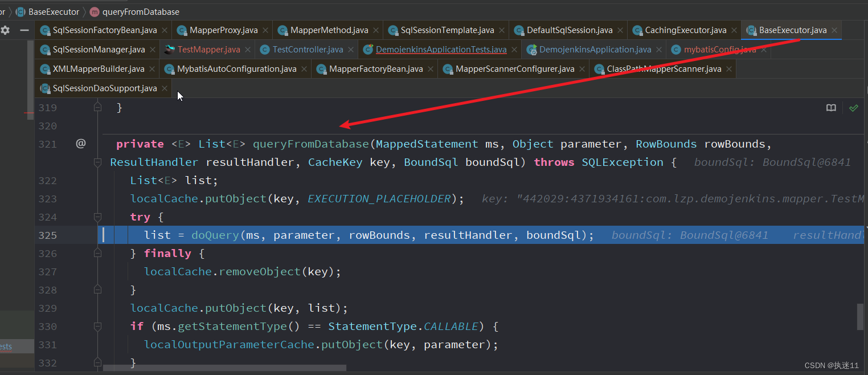Click the editor horizontal scrollbar thumb

pyautogui.click(x=224, y=368)
